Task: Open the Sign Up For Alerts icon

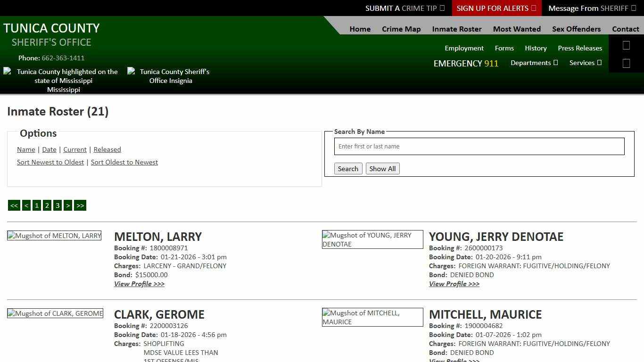Action: [x=533, y=8]
